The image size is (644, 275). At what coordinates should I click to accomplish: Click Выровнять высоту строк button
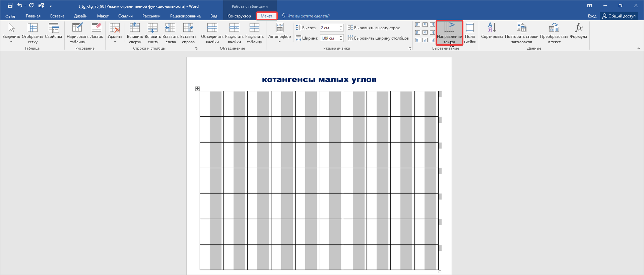click(x=374, y=28)
